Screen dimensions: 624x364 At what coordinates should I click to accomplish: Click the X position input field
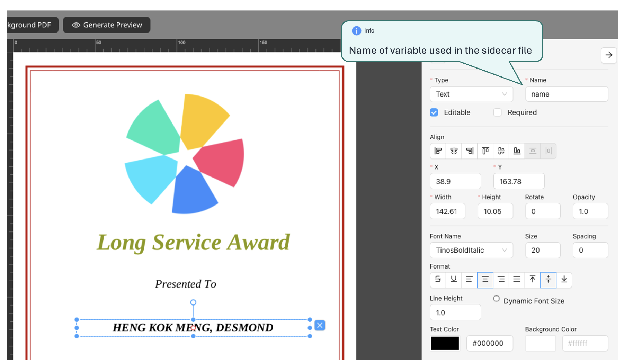[x=455, y=181]
